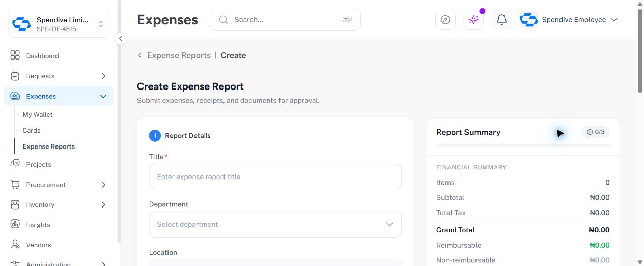The height and width of the screenshot is (266, 644).
Task: Click the Spendive logo beside Spendive Limited
Action: (x=21, y=24)
